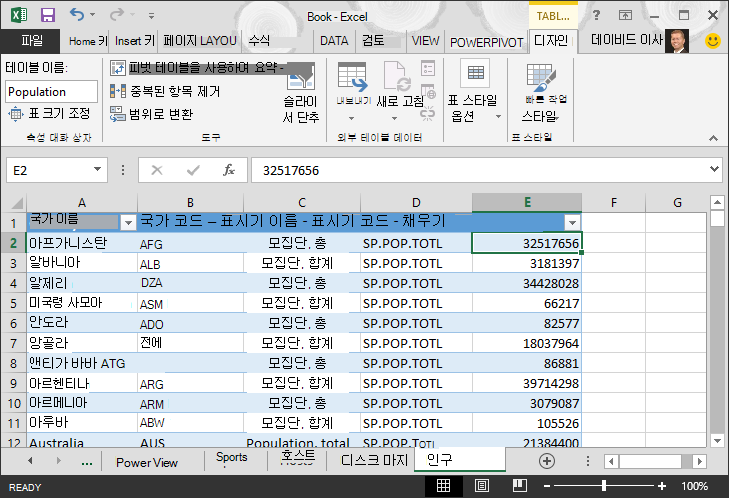Cancel formula entry with the X icon
This screenshot has width=729, height=498.
pos(157,170)
